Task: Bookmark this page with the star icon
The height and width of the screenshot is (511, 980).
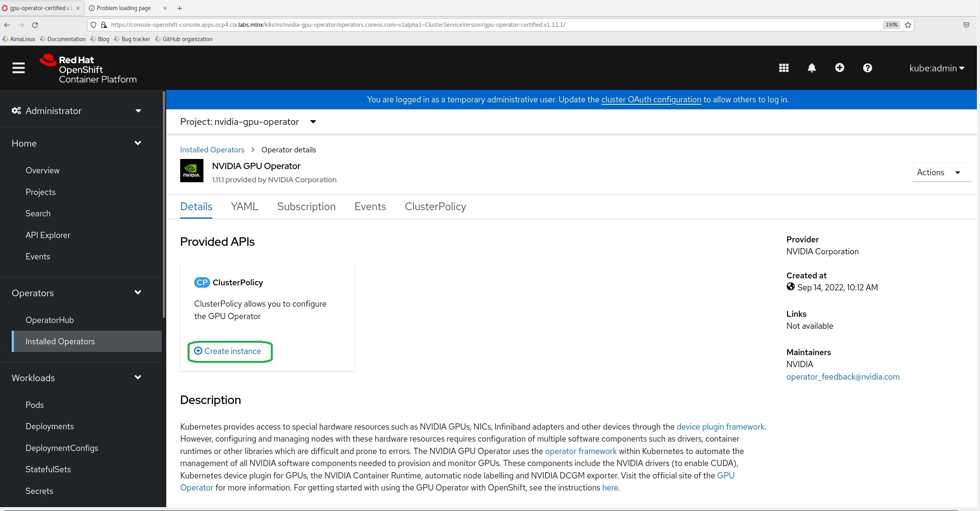Action: (x=908, y=25)
